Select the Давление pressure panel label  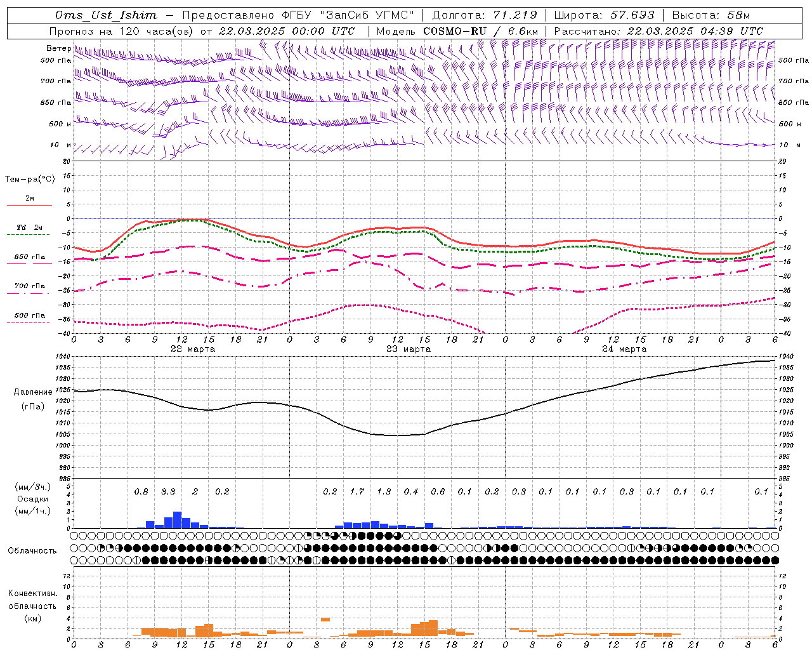point(32,392)
